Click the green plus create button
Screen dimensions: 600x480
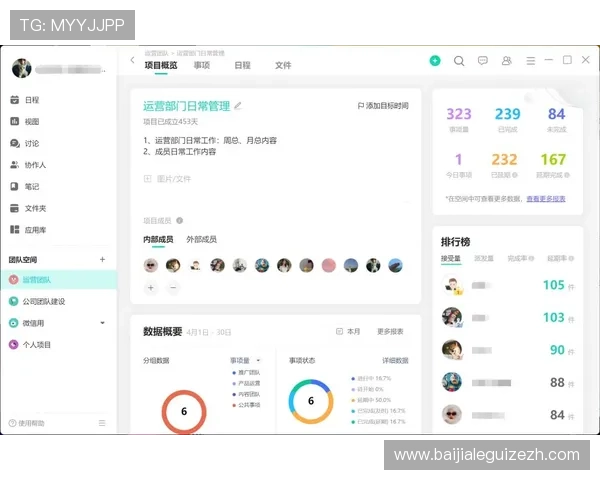tap(435, 61)
